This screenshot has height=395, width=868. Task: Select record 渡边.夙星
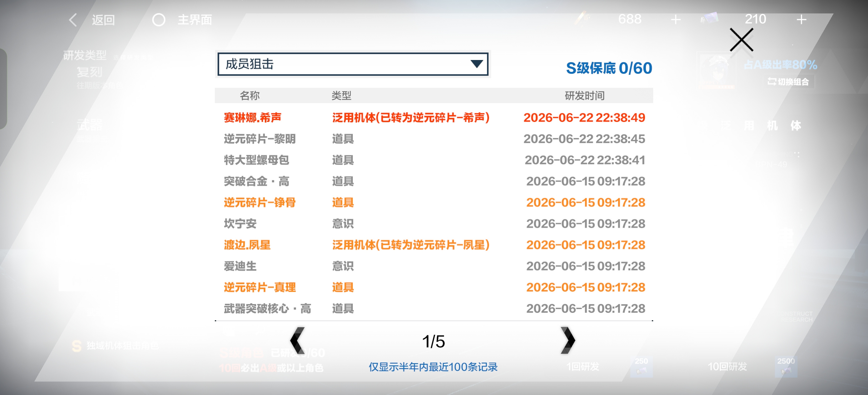coord(434,245)
